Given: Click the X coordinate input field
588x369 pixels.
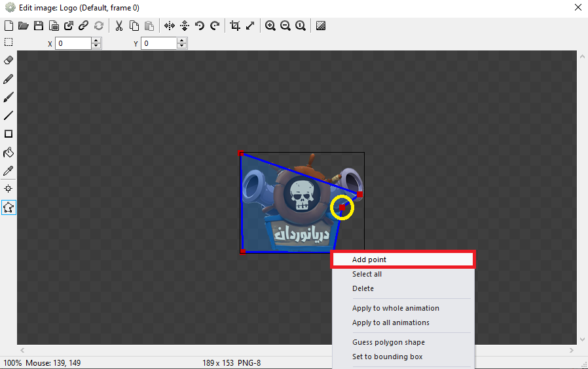Looking at the screenshot, I should 73,43.
